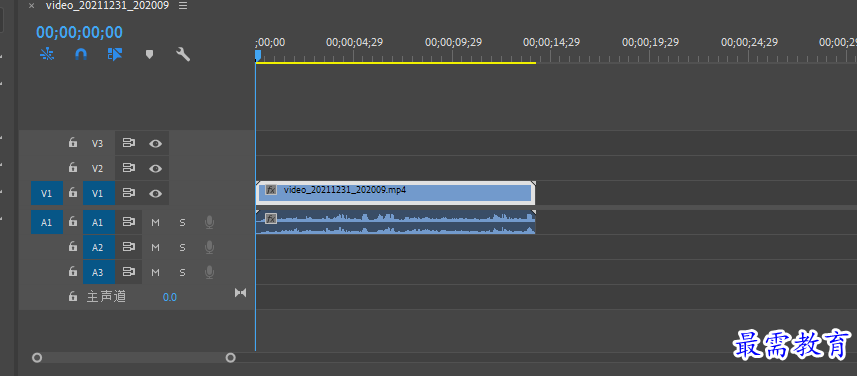
Task: Open fx badge on video clip
Action: 271,190
